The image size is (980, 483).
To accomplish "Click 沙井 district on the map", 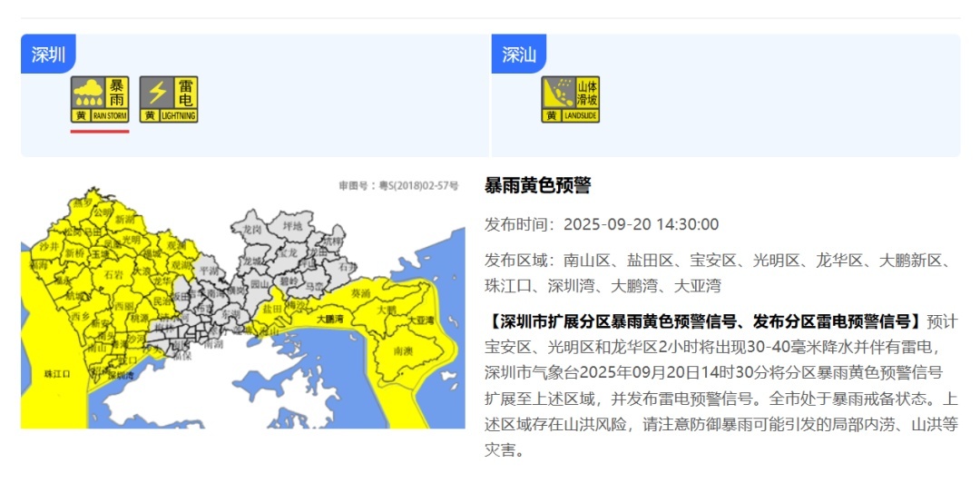I will tap(50, 246).
